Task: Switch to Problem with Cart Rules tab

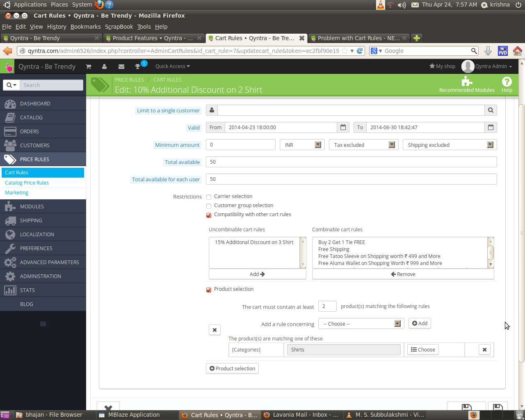Action: (359, 38)
